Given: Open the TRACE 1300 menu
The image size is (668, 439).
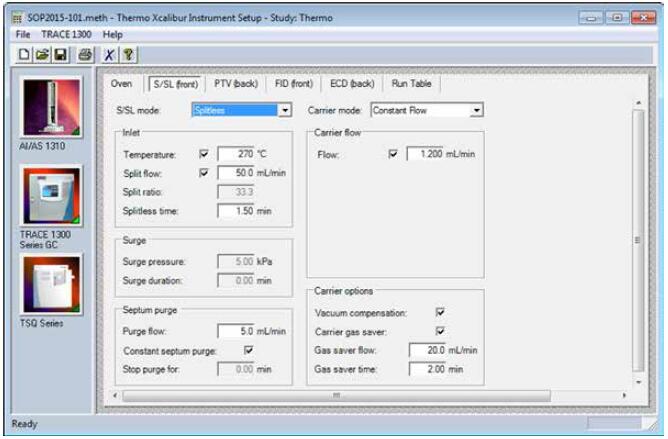Looking at the screenshot, I should [x=67, y=34].
